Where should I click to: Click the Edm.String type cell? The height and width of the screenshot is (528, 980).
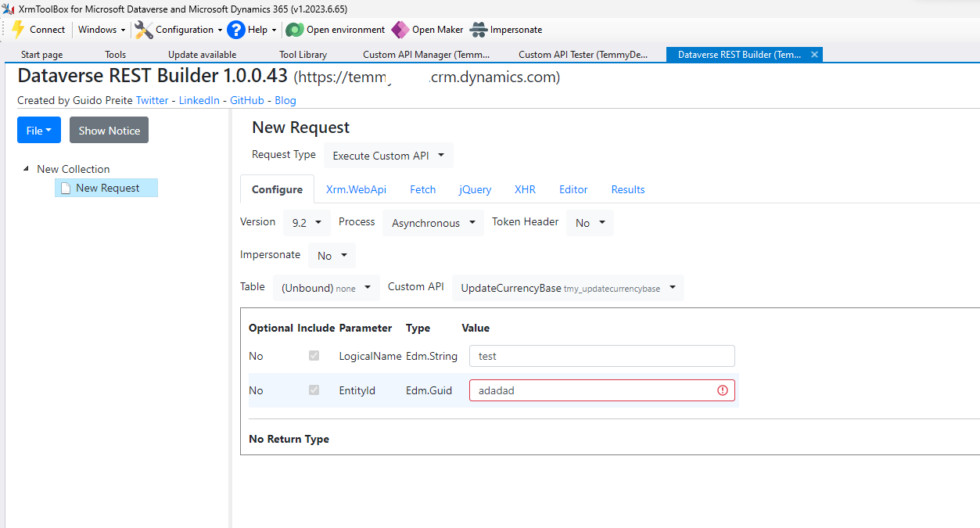point(432,356)
